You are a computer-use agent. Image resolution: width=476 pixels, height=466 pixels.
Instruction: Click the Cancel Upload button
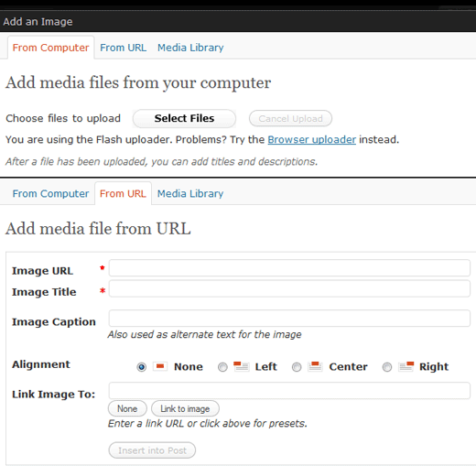[x=290, y=118]
